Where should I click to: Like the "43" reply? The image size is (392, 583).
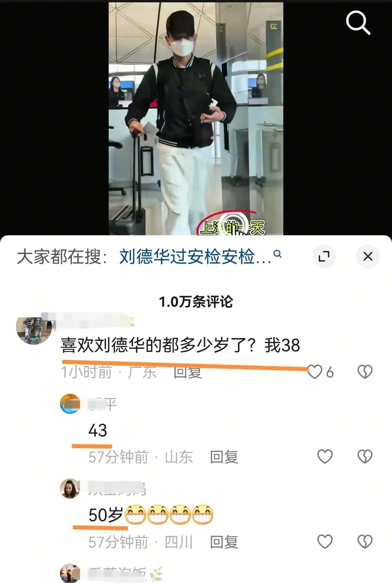[x=325, y=457]
